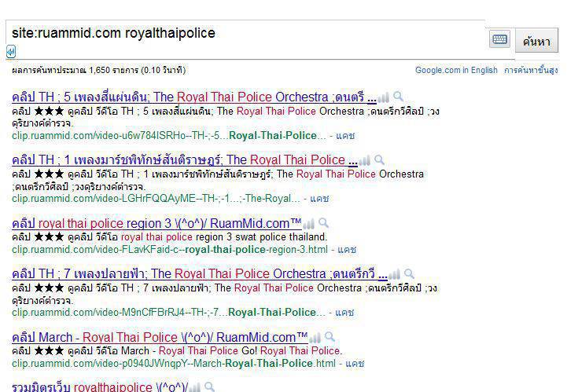Open cached 'แคช' link for video-LGHrFQQAyME result
Screen dimensions: 567x392
[x=319, y=198]
